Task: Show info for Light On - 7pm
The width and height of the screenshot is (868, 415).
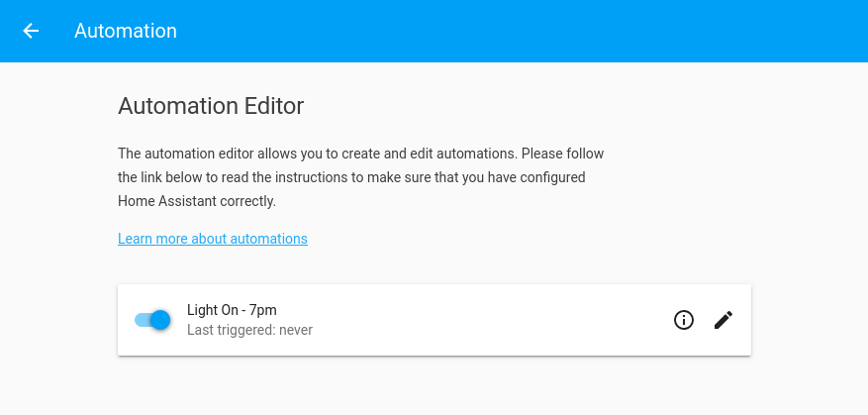Action: [684, 320]
